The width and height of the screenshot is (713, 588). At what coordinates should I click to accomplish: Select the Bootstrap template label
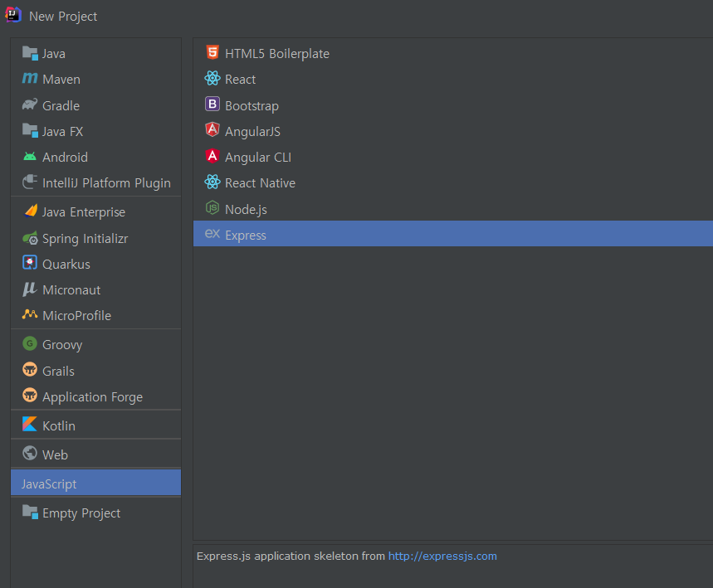[252, 106]
